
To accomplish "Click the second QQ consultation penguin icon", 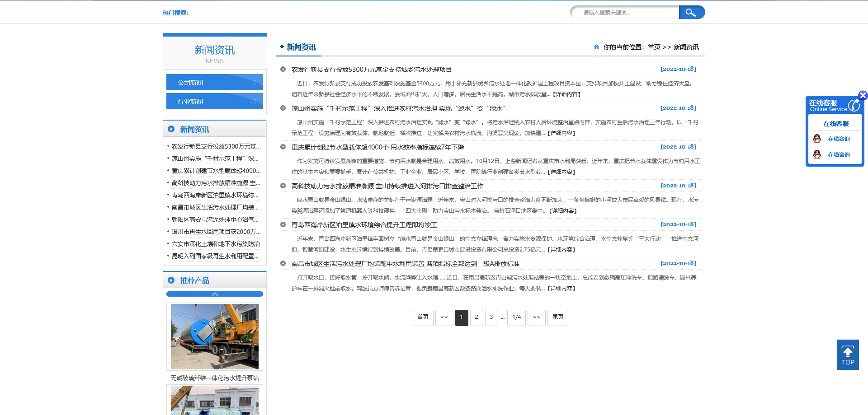I will point(817,154).
